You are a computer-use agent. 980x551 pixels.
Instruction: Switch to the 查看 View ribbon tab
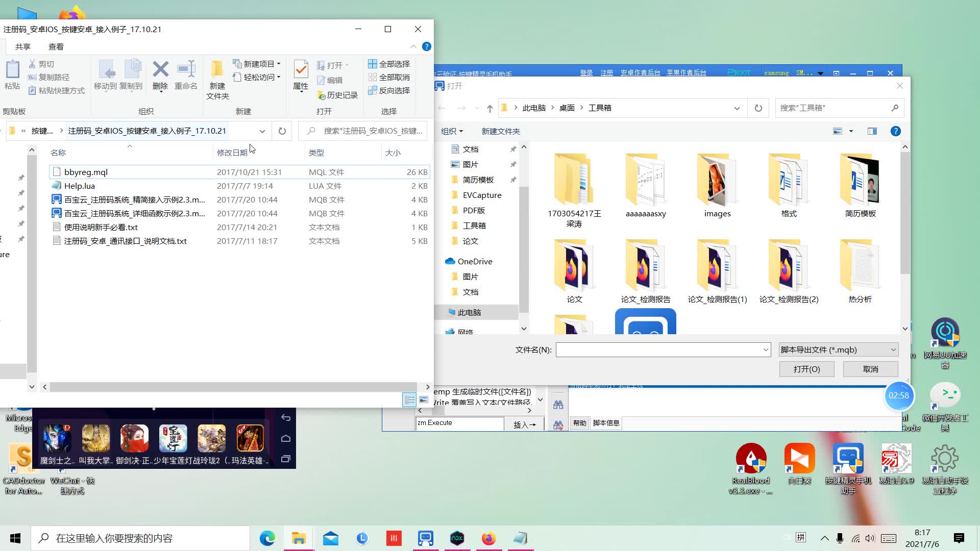(x=56, y=46)
